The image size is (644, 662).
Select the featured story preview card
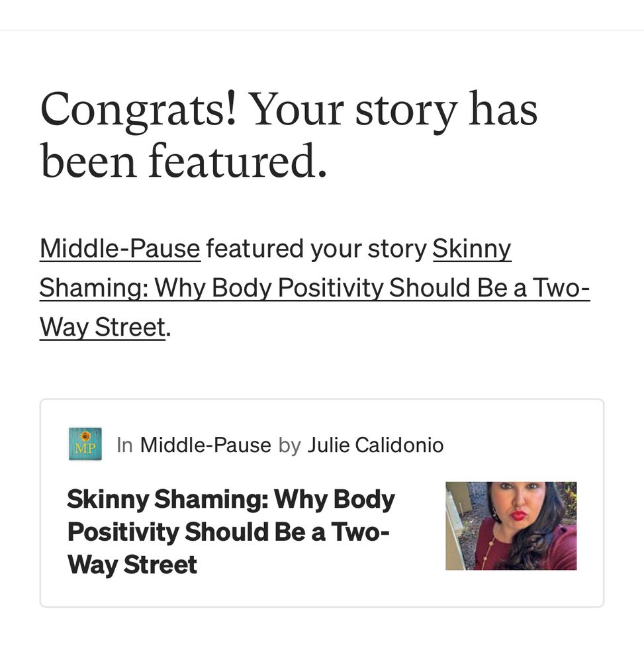pos(322,502)
